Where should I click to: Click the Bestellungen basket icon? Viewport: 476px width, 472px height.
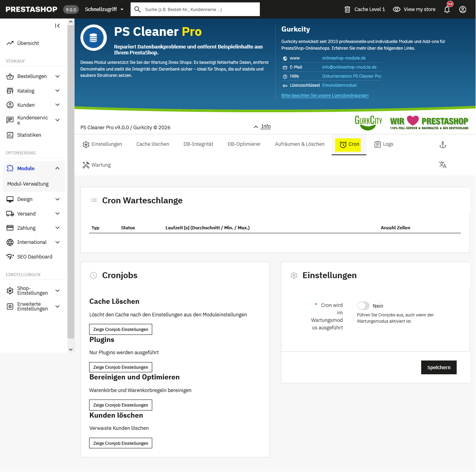[10, 76]
